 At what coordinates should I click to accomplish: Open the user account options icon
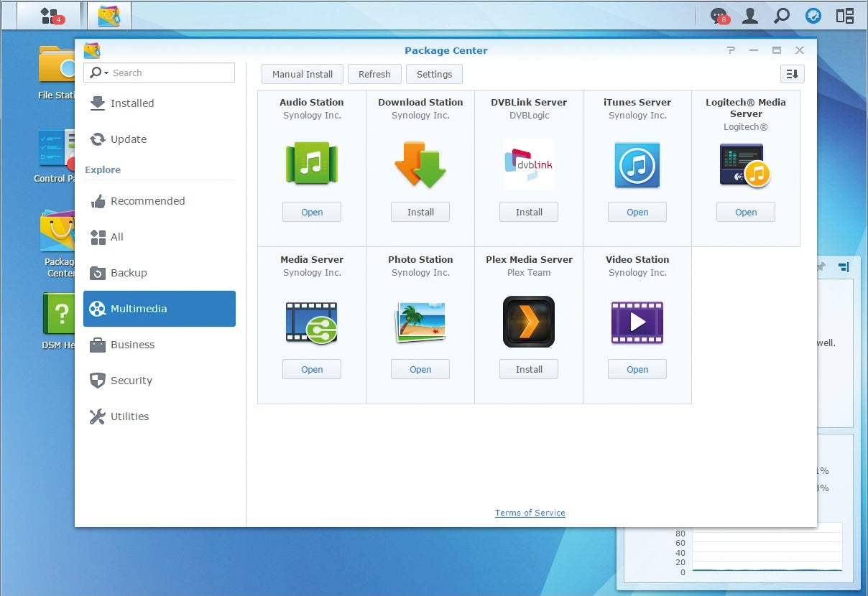pos(750,15)
